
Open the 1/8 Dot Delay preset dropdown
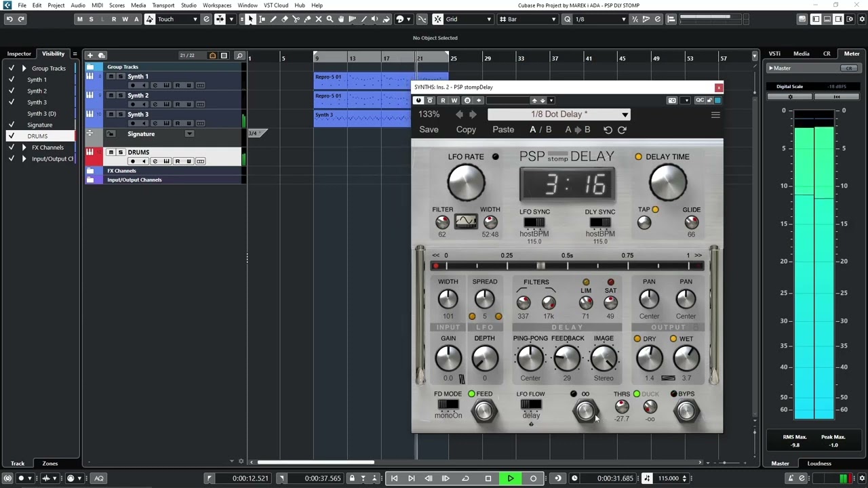pos(559,115)
